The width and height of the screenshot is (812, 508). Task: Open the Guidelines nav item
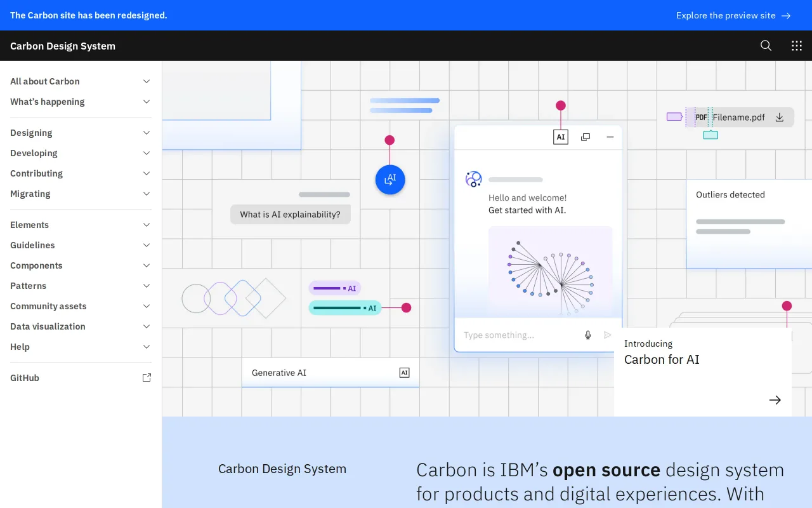[x=81, y=245]
